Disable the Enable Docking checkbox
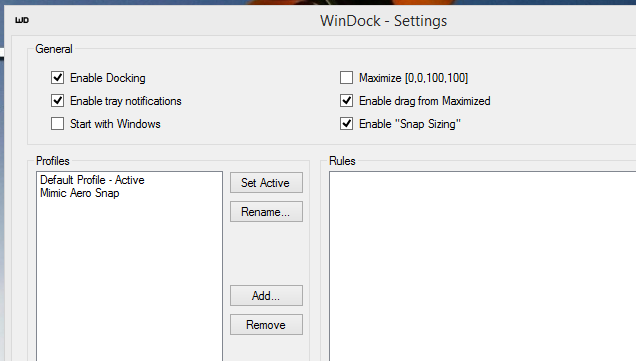Screen dimensions: 636x361 coord(58,77)
